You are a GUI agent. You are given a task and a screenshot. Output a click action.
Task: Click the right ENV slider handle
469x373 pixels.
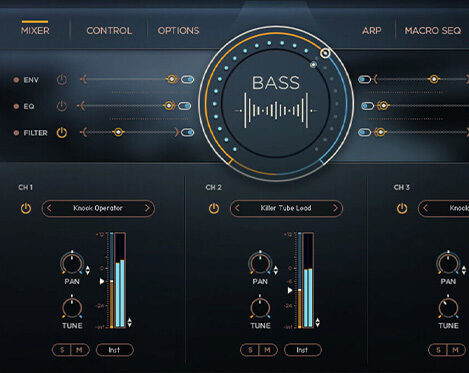click(434, 79)
